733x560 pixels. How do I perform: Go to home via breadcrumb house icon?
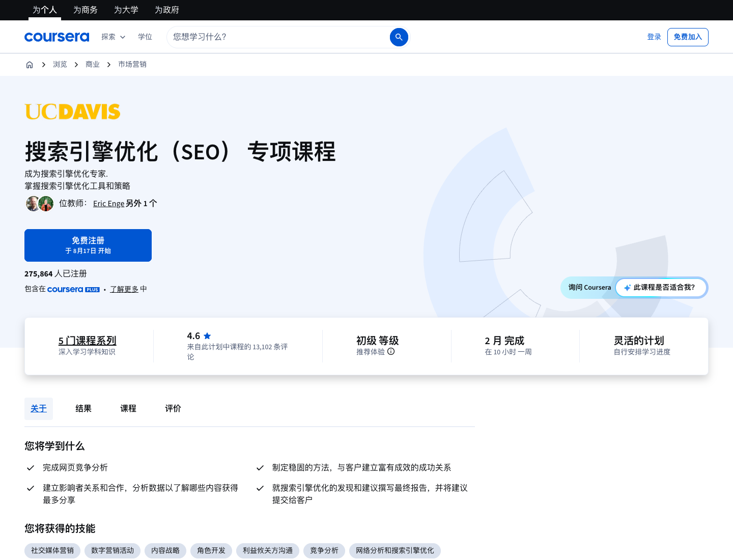(30, 65)
